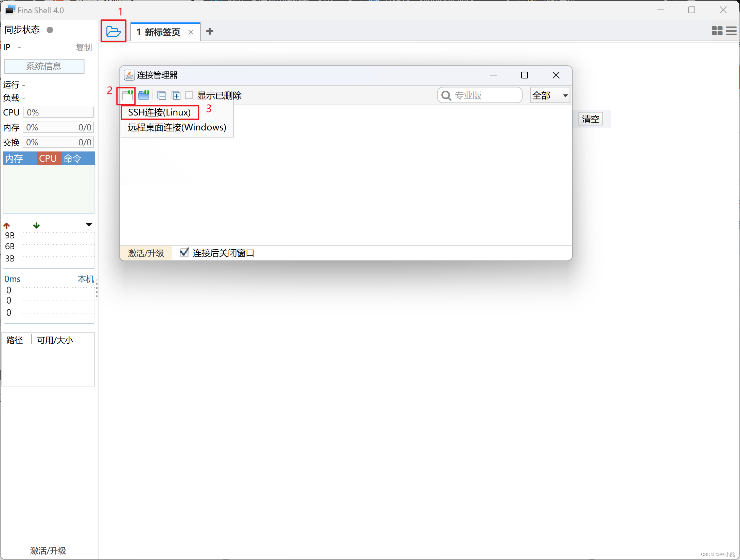Open the connection manager folder icon

pyautogui.click(x=113, y=31)
